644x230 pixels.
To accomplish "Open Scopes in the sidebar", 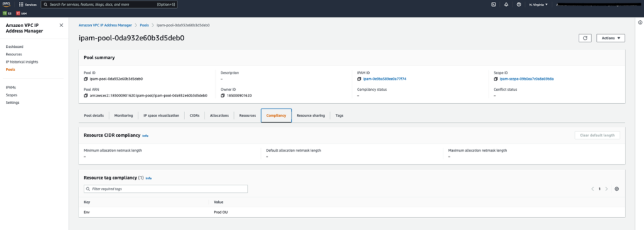I will [x=11, y=95].
